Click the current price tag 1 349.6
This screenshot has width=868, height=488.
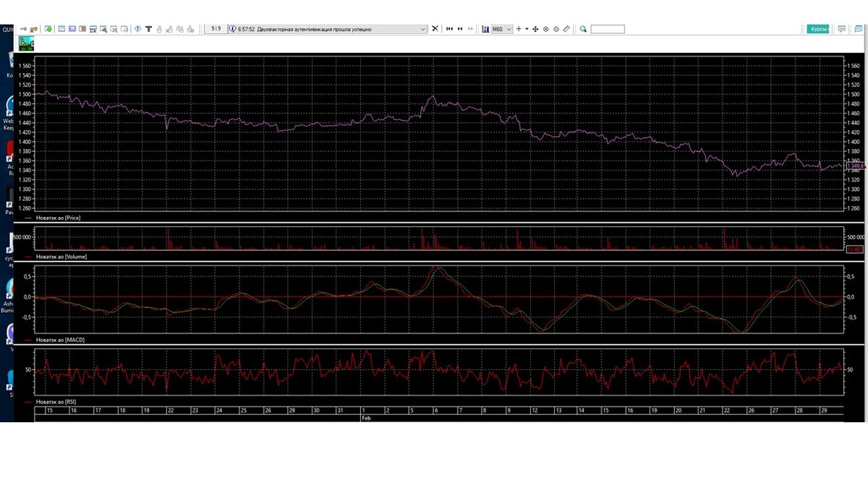856,166
